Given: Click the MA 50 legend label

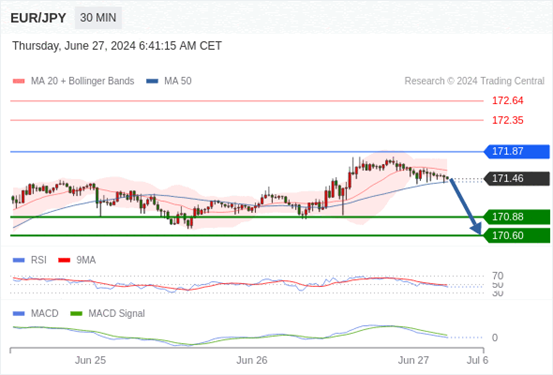Looking at the screenshot, I should pyautogui.click(x=178, y=81).
